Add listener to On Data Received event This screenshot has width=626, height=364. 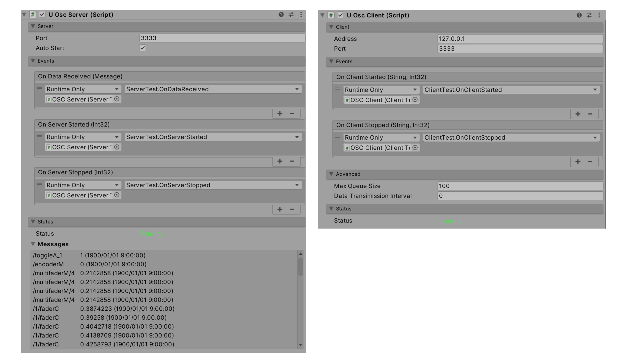[280, 113]
